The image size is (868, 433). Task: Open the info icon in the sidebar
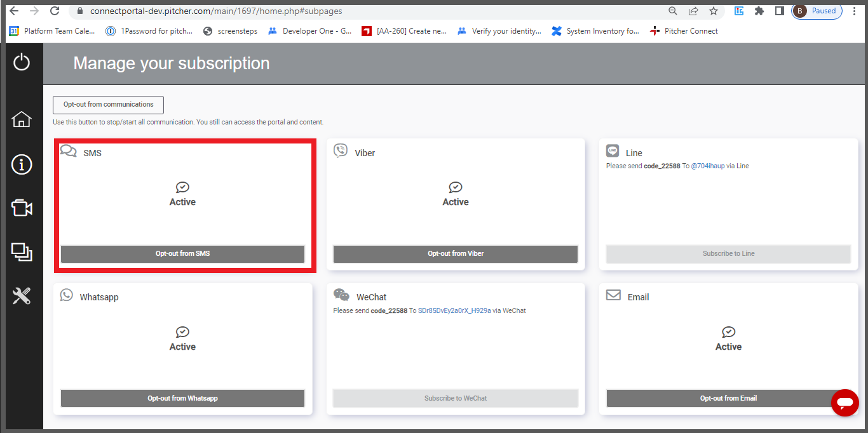[x=22, y=164]
